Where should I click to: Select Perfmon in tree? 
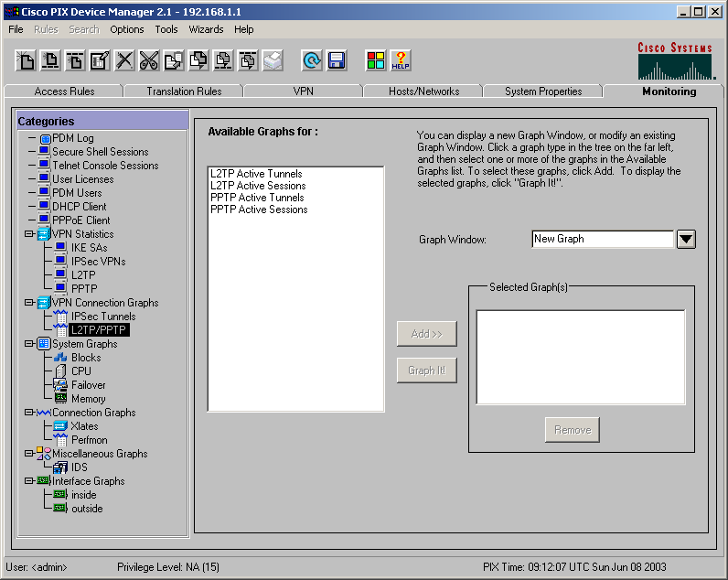pyautogui.click(x=89, y=439)
